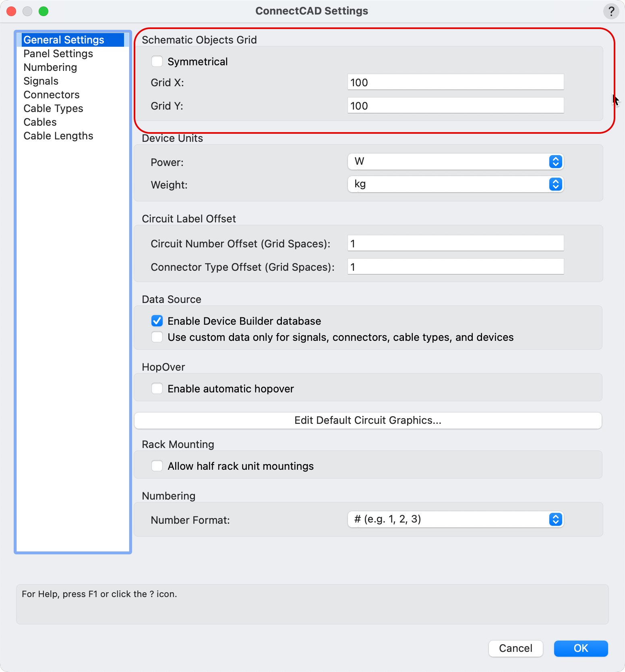
Task: Check Use custom data only option
Action: (157, 337)
